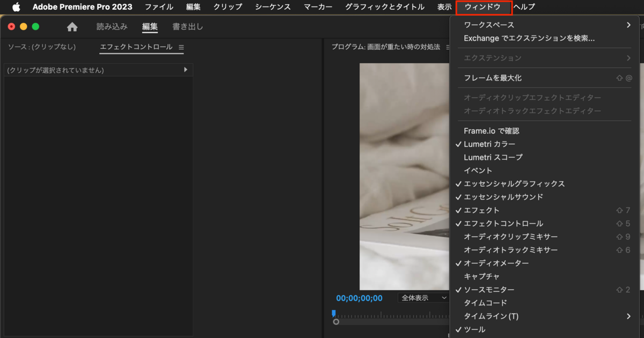Open マーカー menu
644x338 pixels.
point(318,7)
